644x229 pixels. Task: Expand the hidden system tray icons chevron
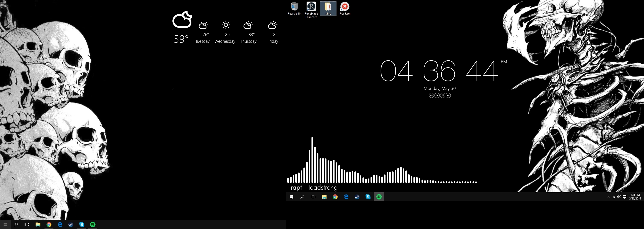click(x=608, y=197)
